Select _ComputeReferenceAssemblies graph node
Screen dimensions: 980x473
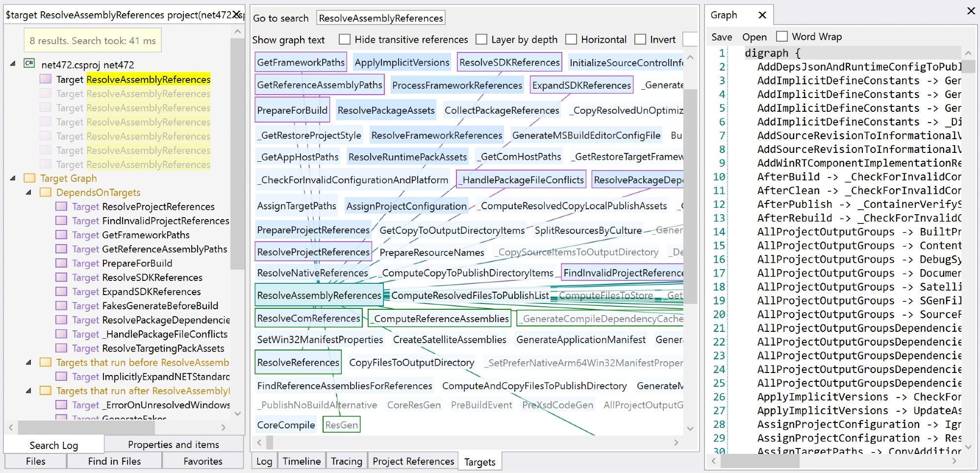(x=440, y=319)
